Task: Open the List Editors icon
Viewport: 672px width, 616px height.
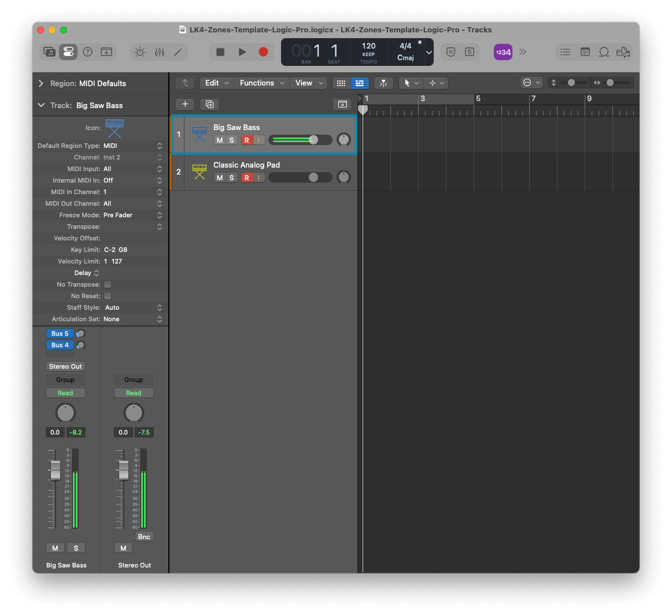Action: 565,52
